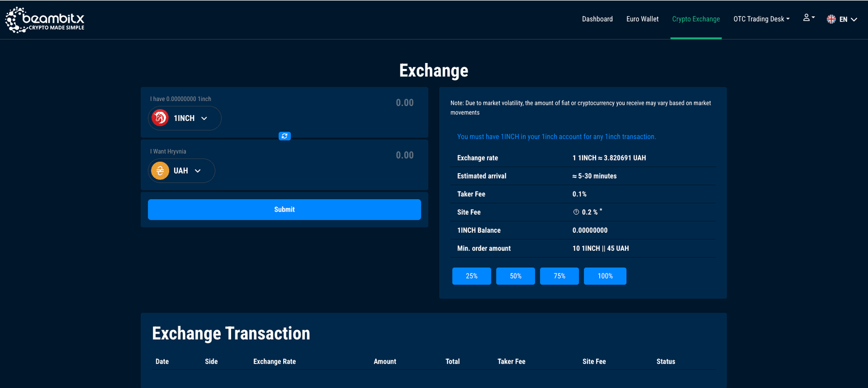
Task: Expand the UAH currency dropdown
Action: coord(181,170)
